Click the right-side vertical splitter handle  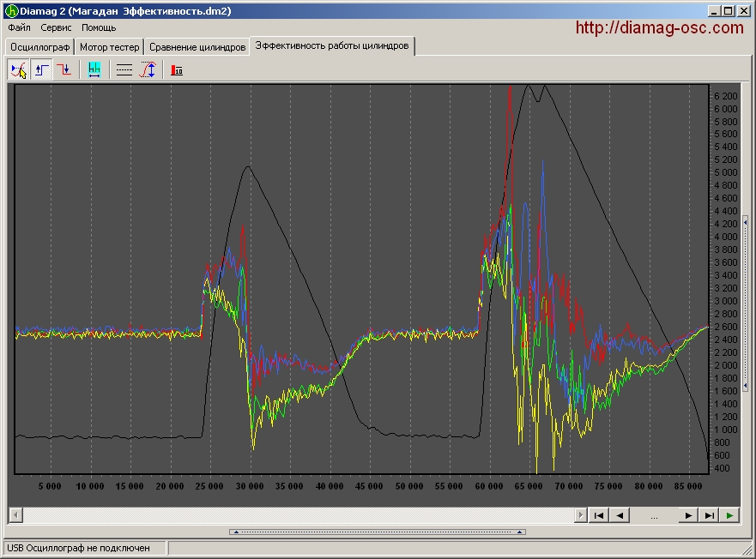click(x=746, y=303)
